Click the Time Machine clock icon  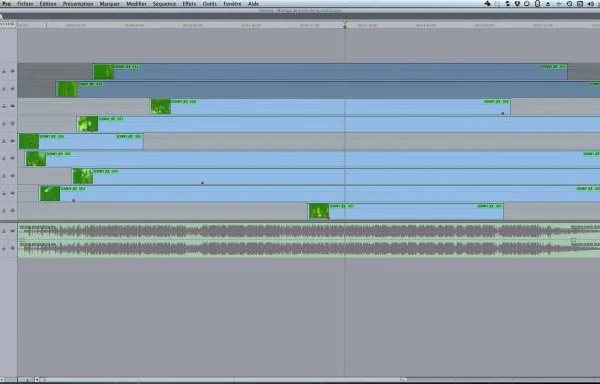(x=569, y=4)
